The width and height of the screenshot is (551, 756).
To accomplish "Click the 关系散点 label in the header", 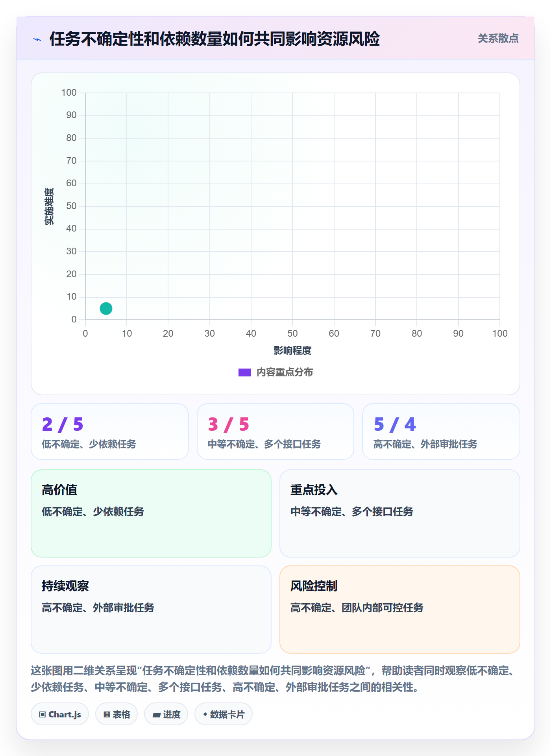I will (498, 39).
